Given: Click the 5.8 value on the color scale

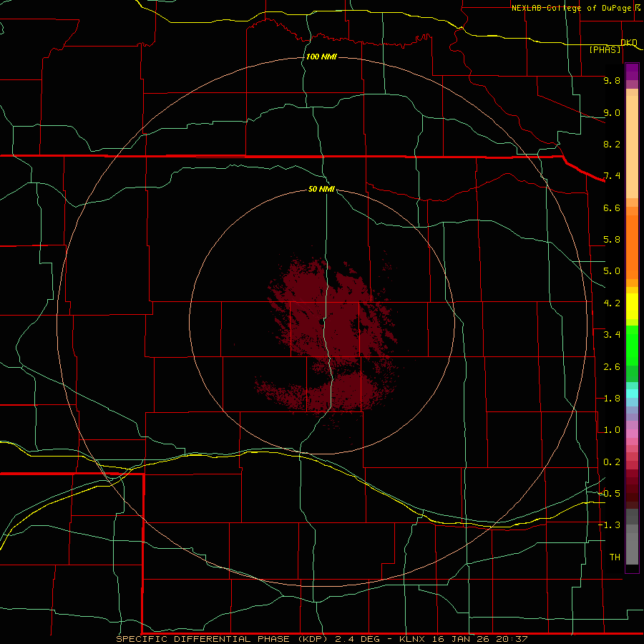Looking at the screenshot, I should tap(612, 240).
